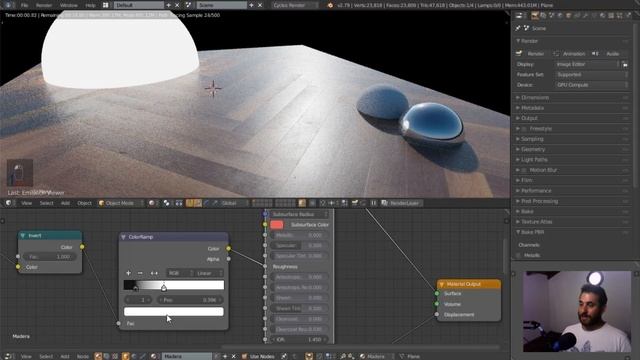Click the ColorRamp Pos value field

[x=190, y=300]
